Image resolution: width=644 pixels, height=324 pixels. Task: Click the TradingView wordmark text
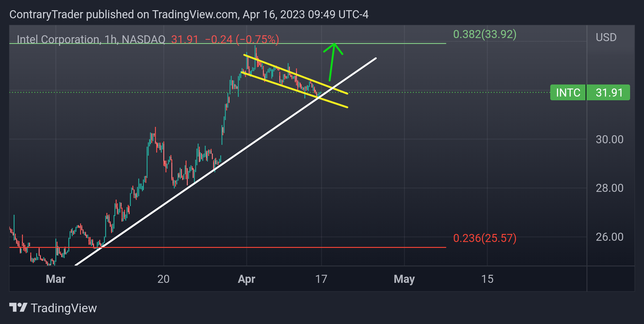[64, 308]
